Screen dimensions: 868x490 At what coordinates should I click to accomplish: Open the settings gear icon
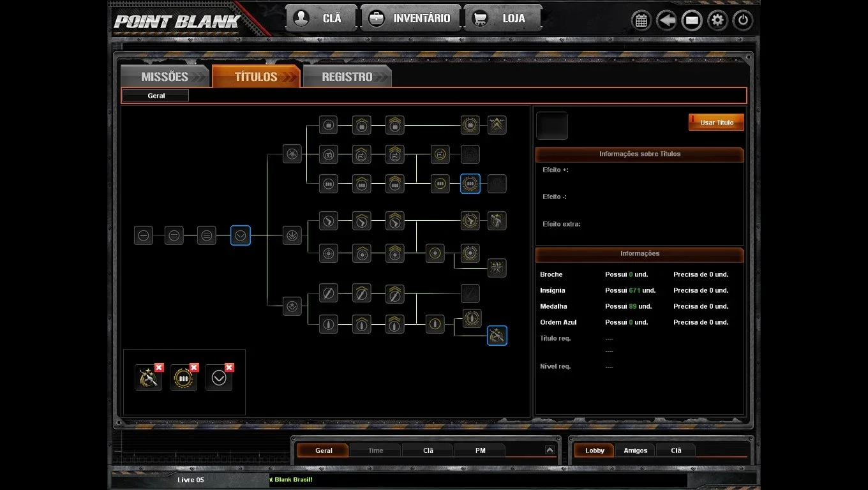[717, 20]
